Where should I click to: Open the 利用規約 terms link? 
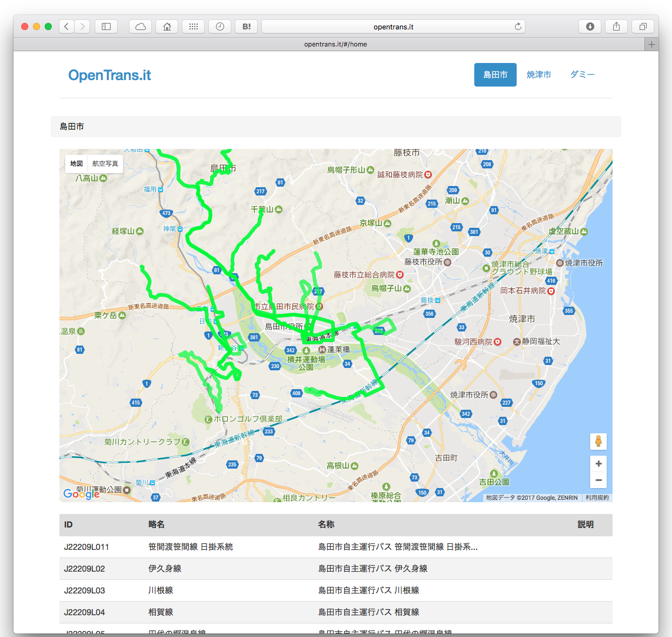597,497
